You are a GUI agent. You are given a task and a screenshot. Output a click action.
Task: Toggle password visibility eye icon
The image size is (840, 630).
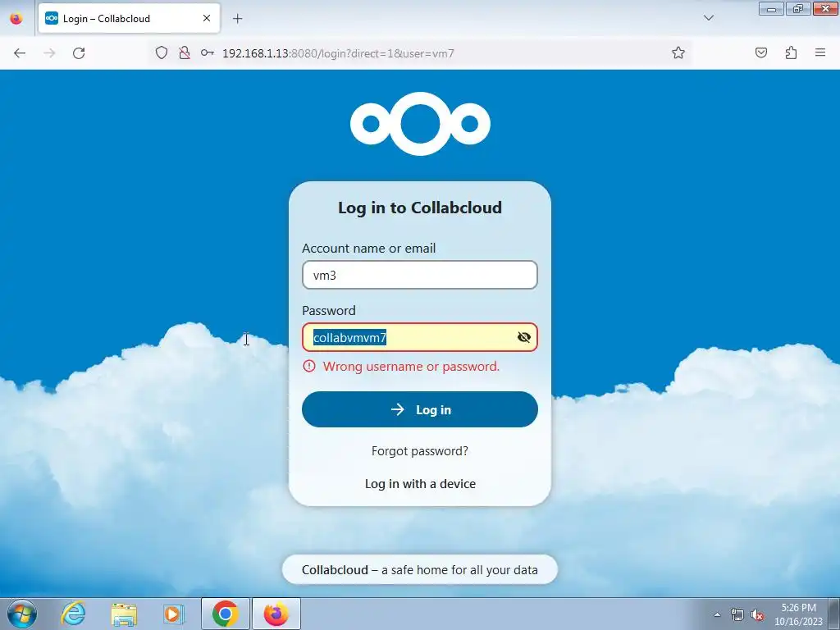pos(524,337)
